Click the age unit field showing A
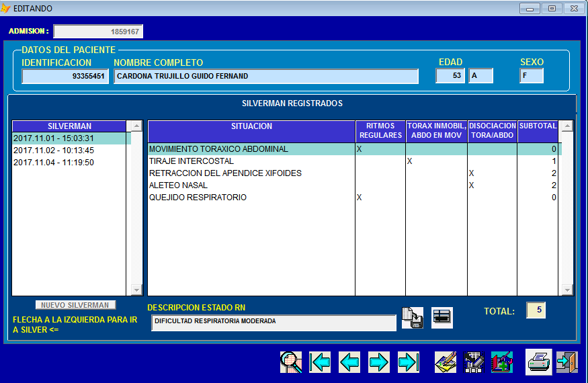Screen dimensions: 588x383 [480, 76]
